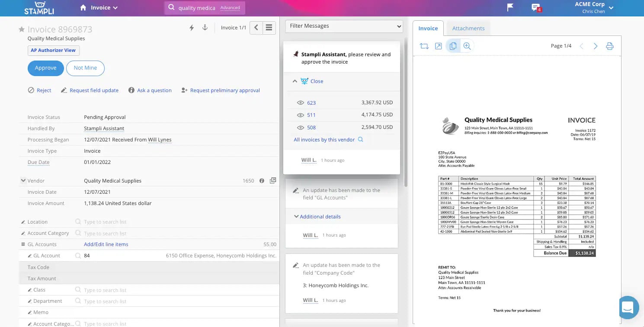
Task: Print the invoice document
Action: point(610,46)
